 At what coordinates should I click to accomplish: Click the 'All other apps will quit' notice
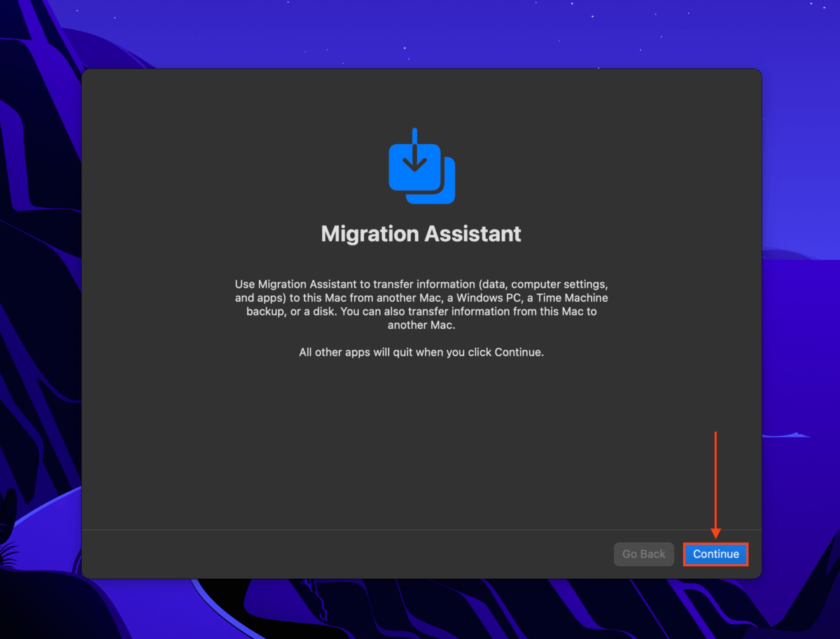tap(421, 352)
